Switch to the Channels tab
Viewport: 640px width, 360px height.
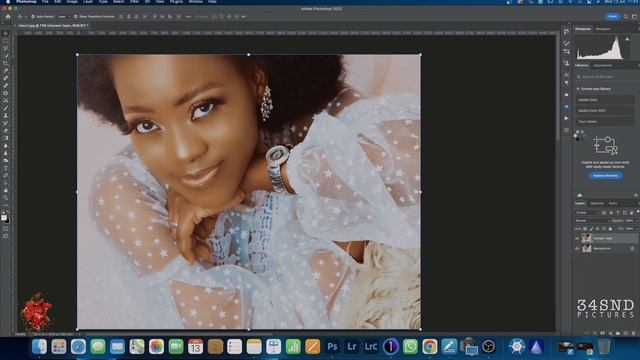click(597, 203)
